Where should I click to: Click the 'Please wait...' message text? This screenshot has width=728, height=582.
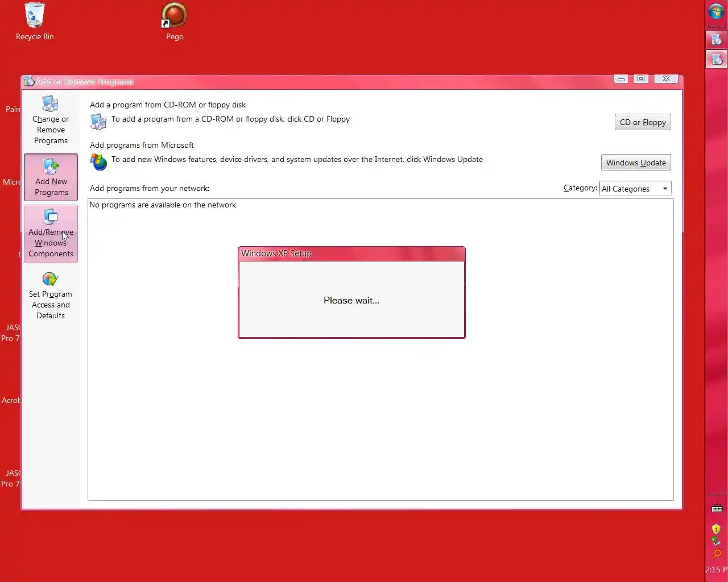351,300
